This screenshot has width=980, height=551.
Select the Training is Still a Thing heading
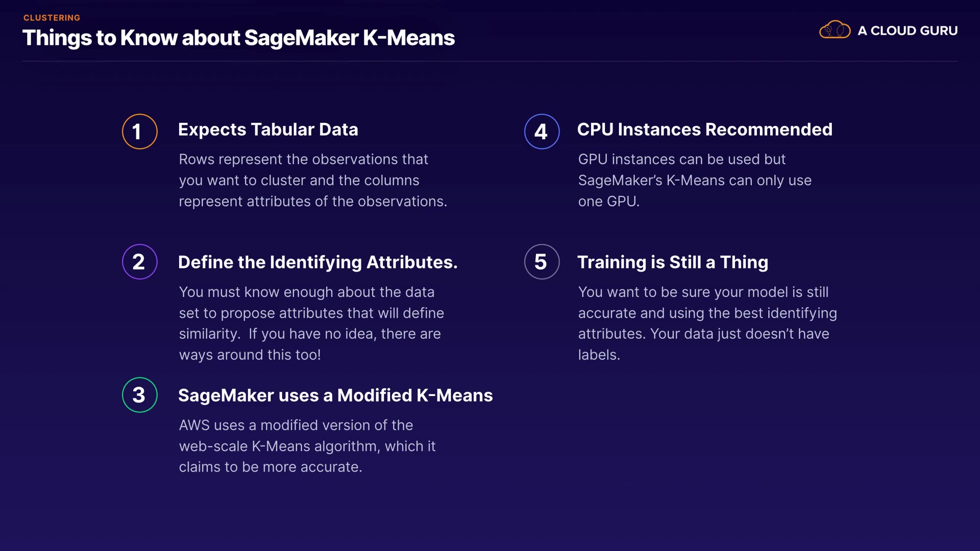pos(672,262)
